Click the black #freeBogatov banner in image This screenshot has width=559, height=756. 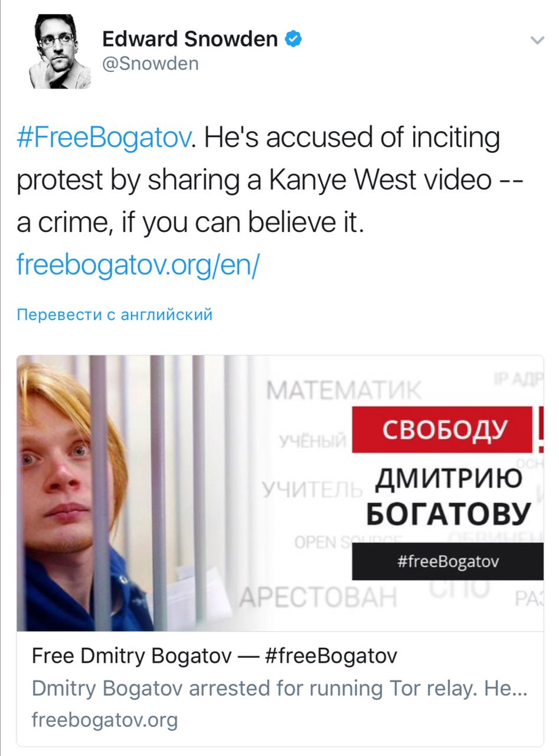point(447,561)
